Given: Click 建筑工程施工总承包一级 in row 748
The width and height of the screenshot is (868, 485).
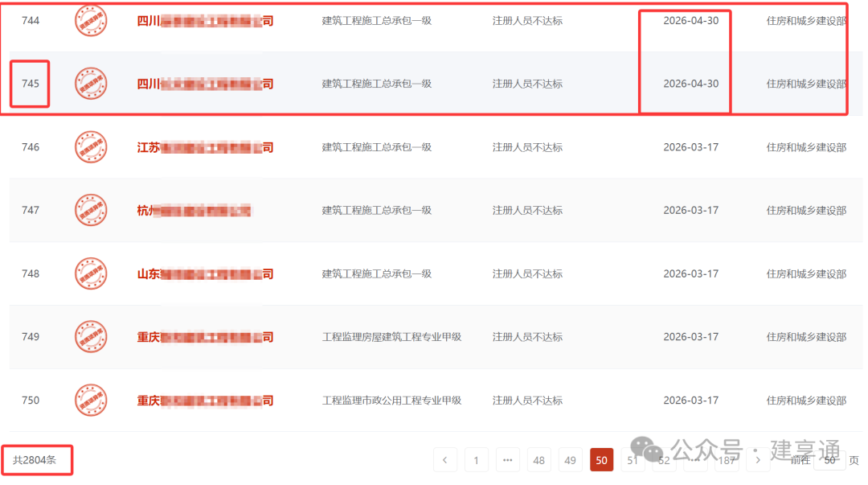Looking at the screenshot, I should click(376, 273).
